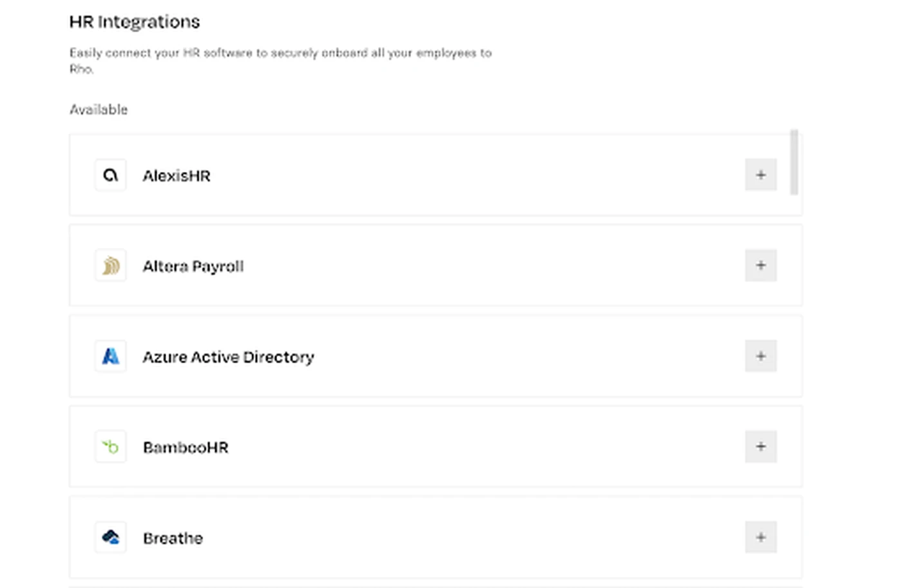The width and height of the screenshot is (902, 588).
Task: Select the AlexisHR integration name
Action: 177,176
